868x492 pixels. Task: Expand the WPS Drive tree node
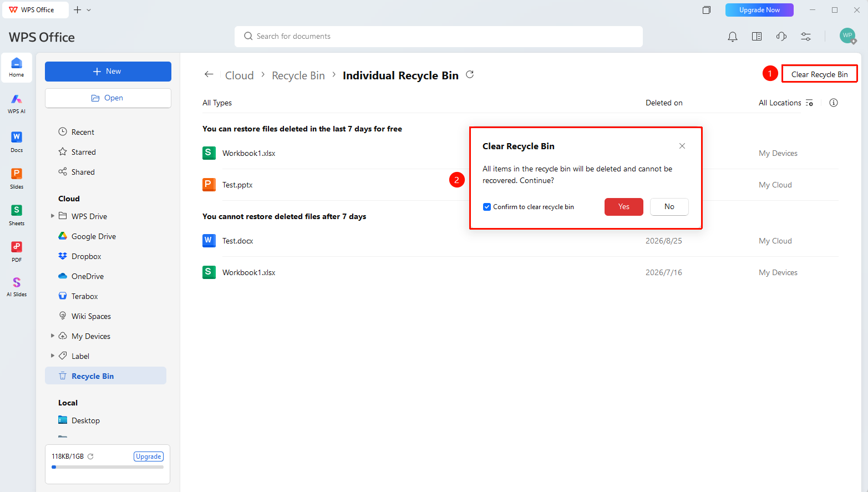pos(53,216)
